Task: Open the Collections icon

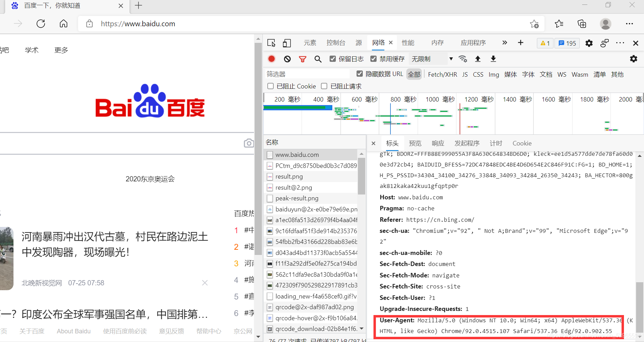Action: [x=582, y=23]
